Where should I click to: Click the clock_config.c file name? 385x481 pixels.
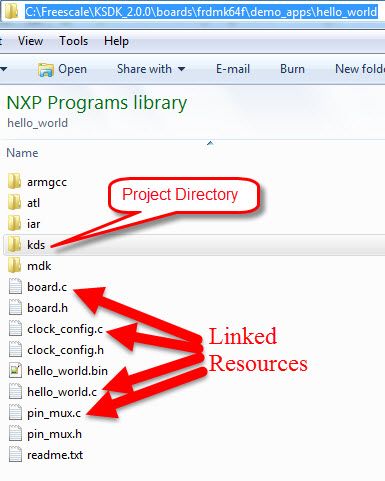[x=65, y=329]
